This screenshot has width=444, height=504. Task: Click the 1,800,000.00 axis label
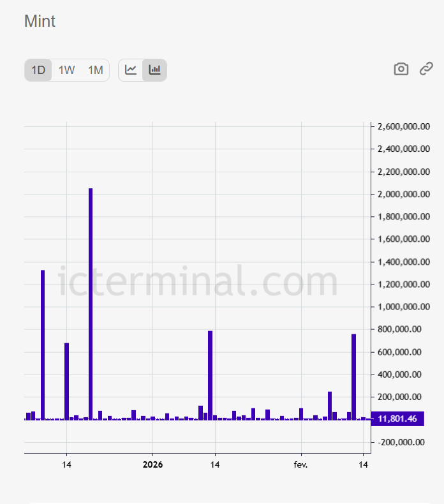tap(404, 217)
